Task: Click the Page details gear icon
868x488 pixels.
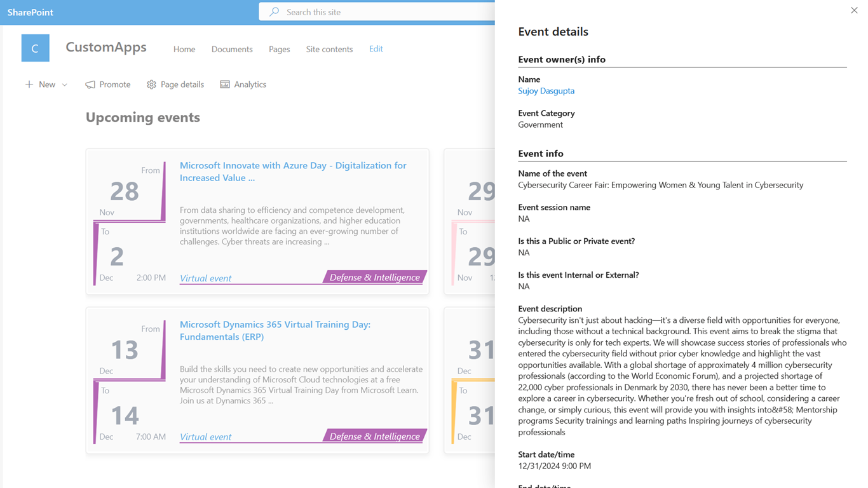Action: 151,85
